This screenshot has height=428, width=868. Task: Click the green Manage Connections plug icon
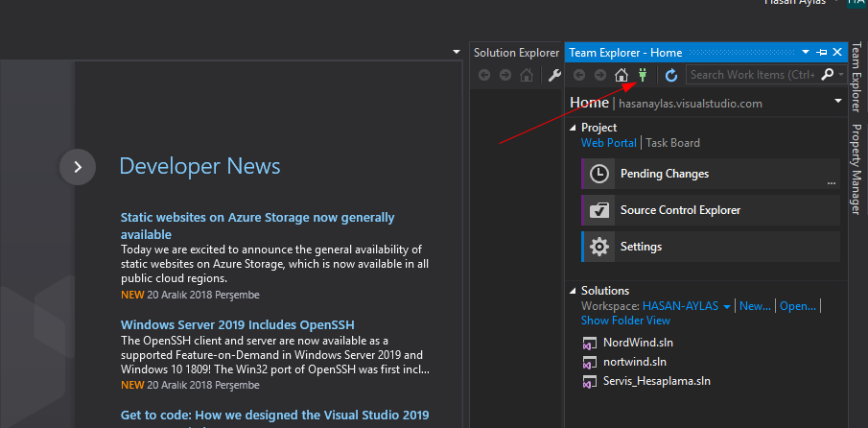coord(643,75)
